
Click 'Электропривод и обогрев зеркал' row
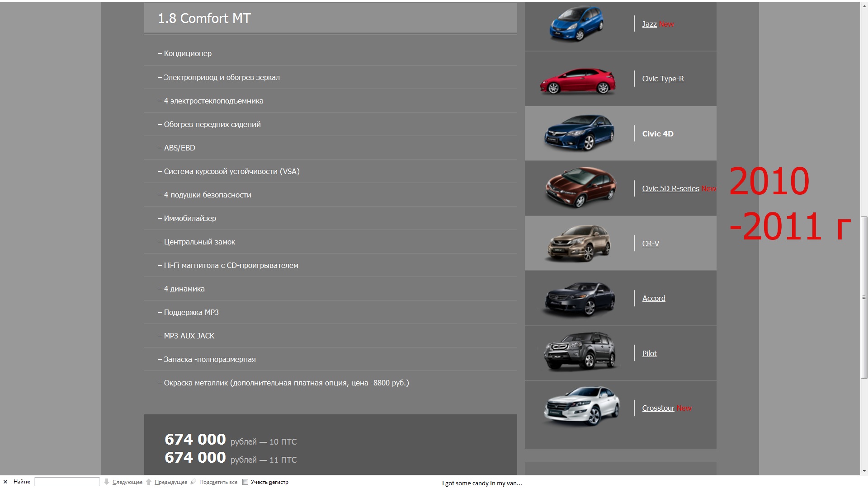click(x=330, y=77)
